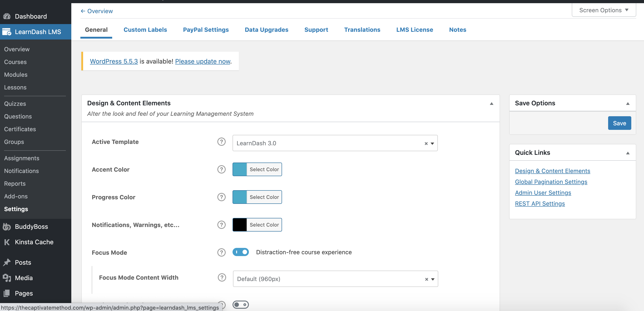Click the Kinsta Cache K icon

pos(7,242)
